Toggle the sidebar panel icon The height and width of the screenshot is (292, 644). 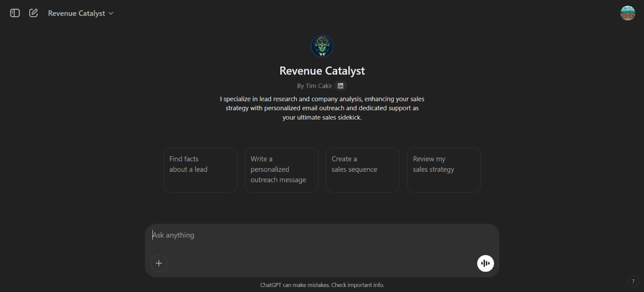click(x=15, y=13)
